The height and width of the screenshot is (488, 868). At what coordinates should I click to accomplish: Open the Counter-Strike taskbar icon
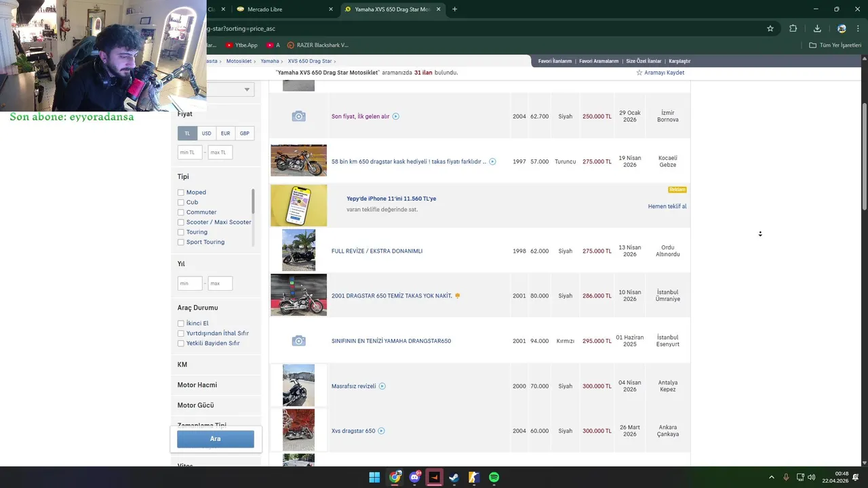[x=474, y=477]
